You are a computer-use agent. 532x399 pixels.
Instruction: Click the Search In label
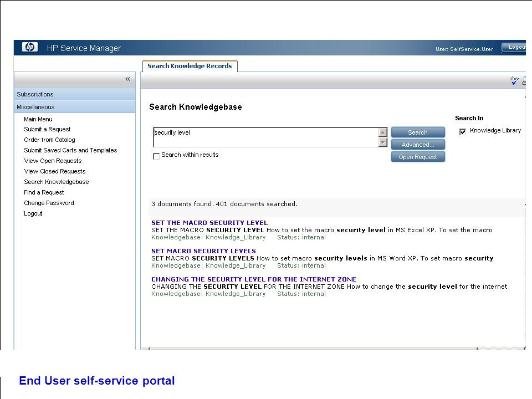[469, 118]
